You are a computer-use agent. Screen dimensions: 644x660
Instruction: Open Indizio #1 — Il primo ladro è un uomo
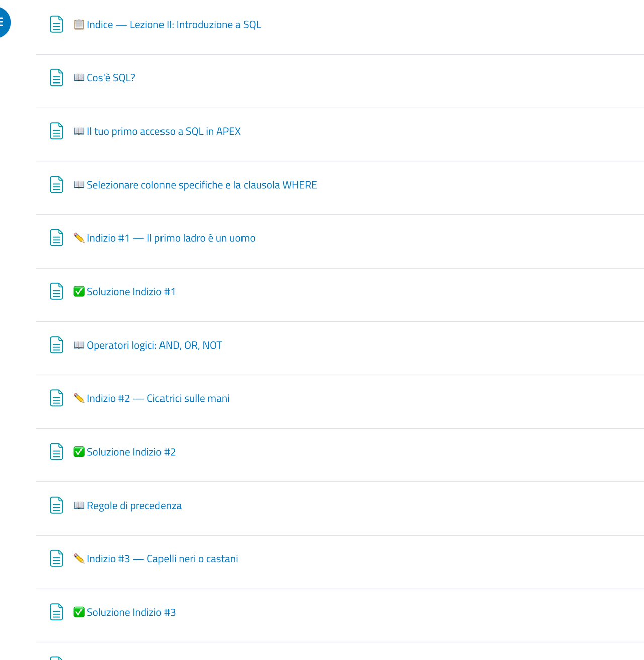coord(165,238)
